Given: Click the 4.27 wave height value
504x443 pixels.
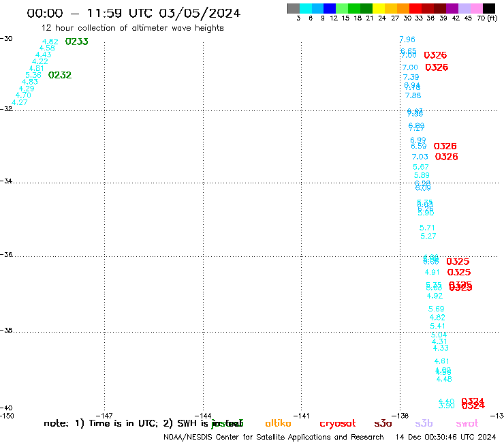Looking at the screenshot, I should 20,102.
